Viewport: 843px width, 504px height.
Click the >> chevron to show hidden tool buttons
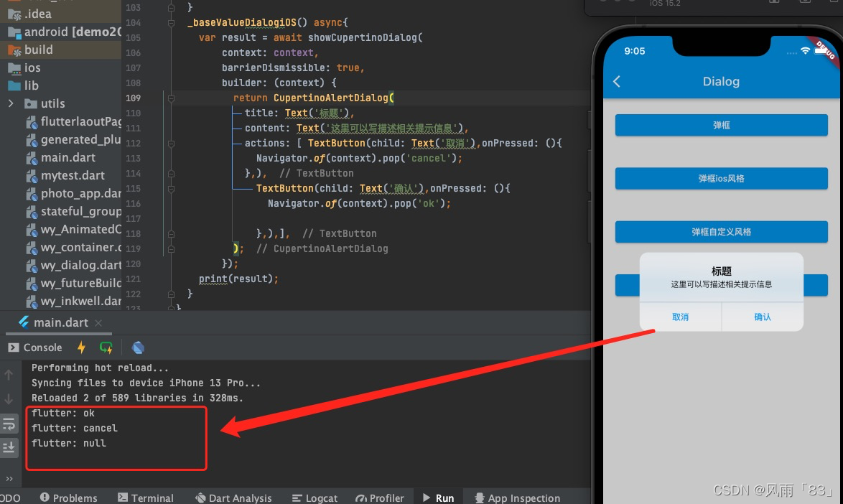click(x=10, y=480)
